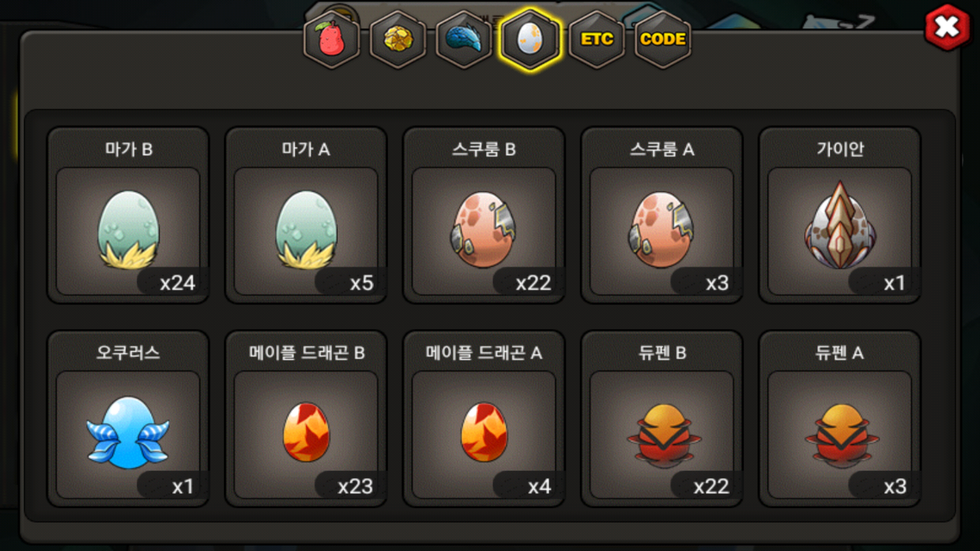Viewport: 980px width, 551px height.
Task: Tap the x23 count badge
Action: click(355, 486)
